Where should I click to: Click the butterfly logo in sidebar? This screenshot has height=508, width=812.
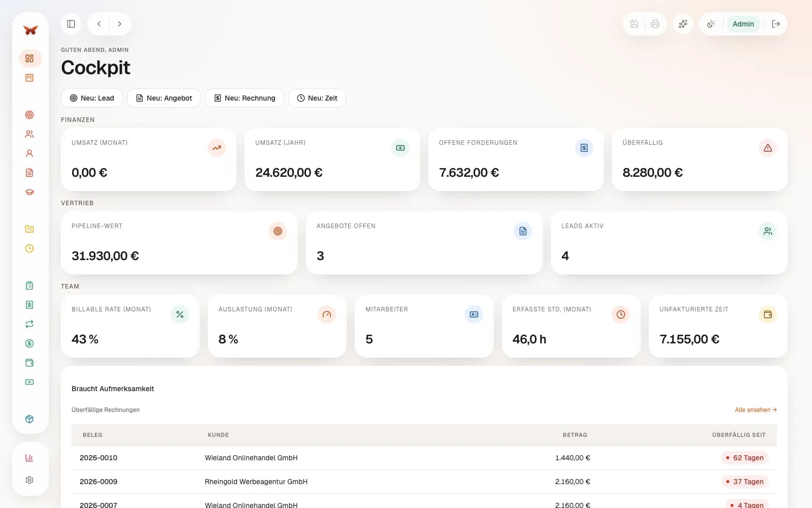tap(30, 30)
